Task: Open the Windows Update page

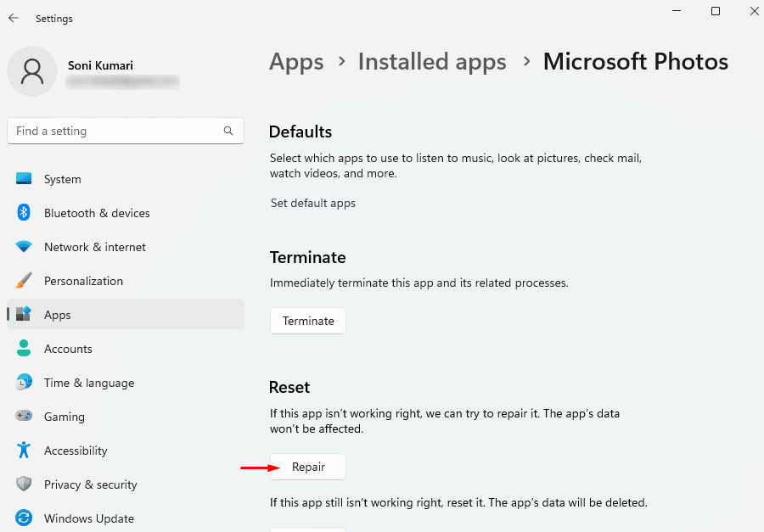Action: point(126,518)
